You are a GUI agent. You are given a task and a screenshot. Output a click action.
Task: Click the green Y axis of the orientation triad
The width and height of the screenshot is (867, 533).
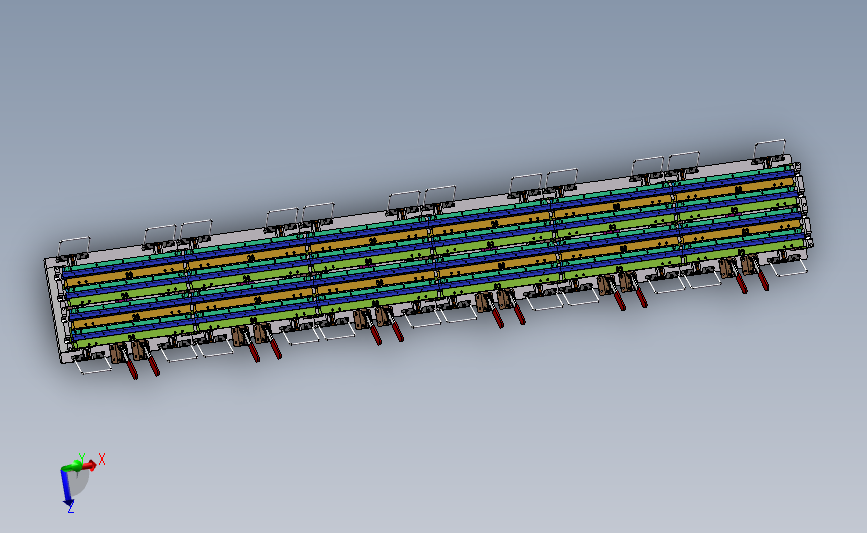click(70, 468)
